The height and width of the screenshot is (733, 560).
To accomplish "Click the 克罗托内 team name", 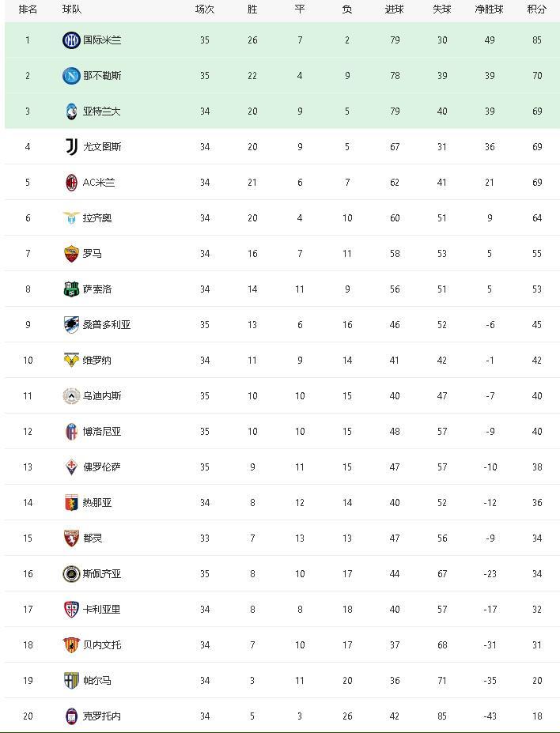I will tap(102, 716).
